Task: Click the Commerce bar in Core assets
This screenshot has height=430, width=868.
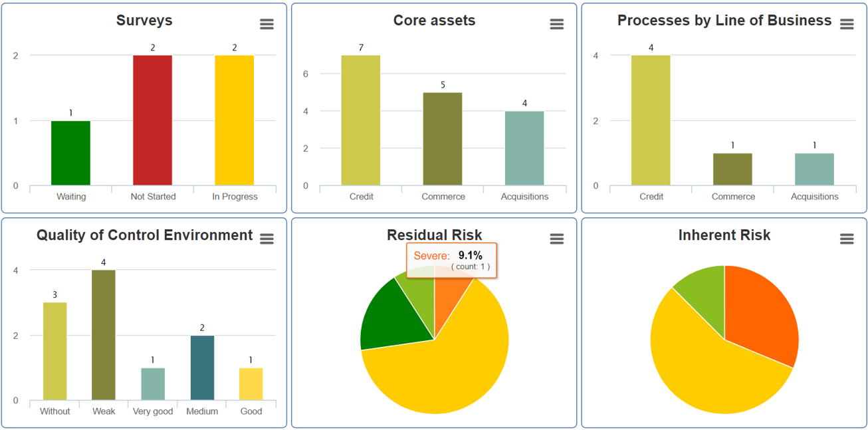Action: (x=443, y=139)
